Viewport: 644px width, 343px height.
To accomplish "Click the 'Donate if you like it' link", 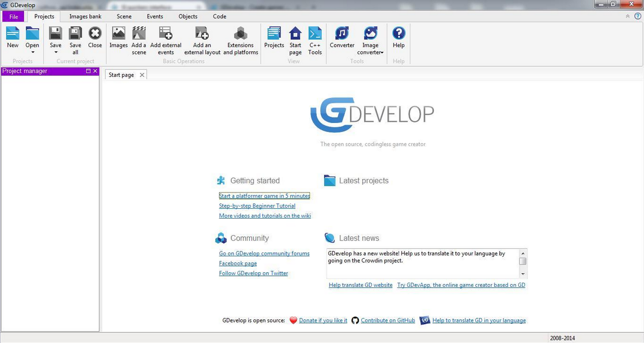I will click(x=323, y=320).
